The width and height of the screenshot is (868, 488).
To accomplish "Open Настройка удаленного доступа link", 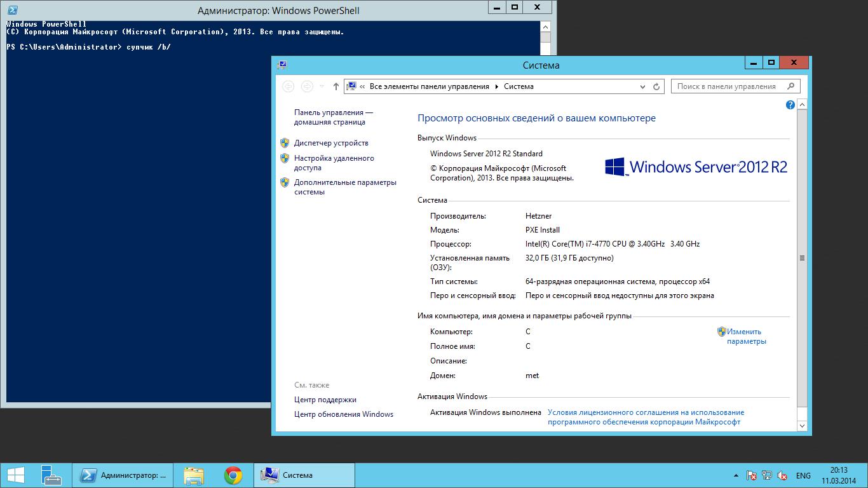I will tap(334, 163).
